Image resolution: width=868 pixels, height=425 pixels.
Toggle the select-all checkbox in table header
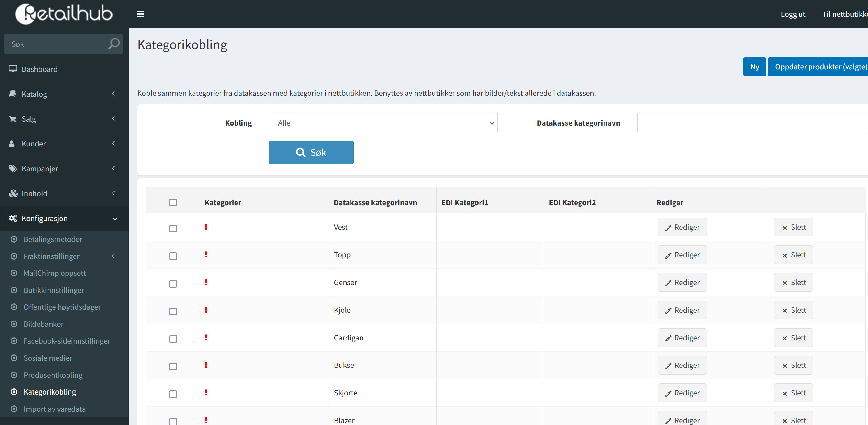(x=173, y=202)
